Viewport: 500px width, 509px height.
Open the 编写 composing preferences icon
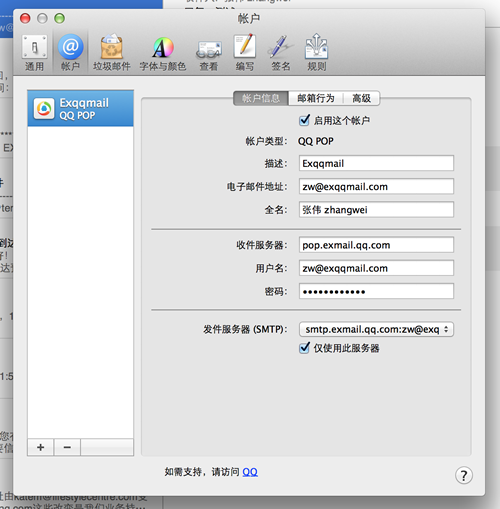click(245, 53)
